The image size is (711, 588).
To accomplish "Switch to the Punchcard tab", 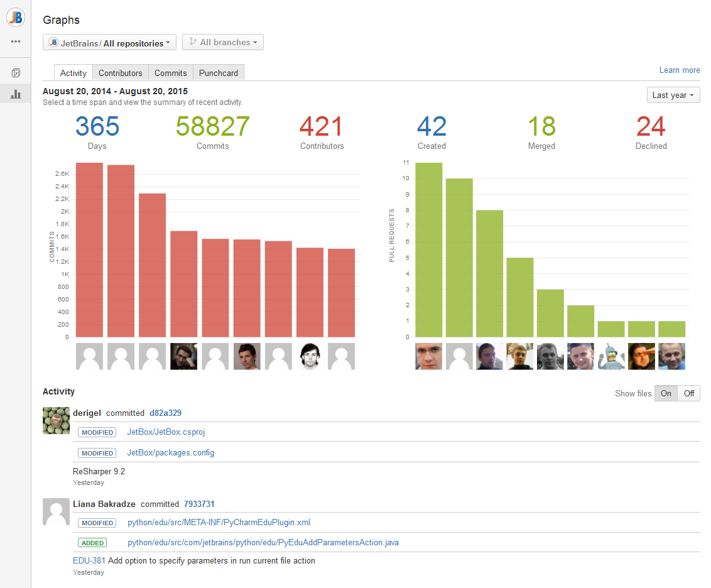I will 218,73.
